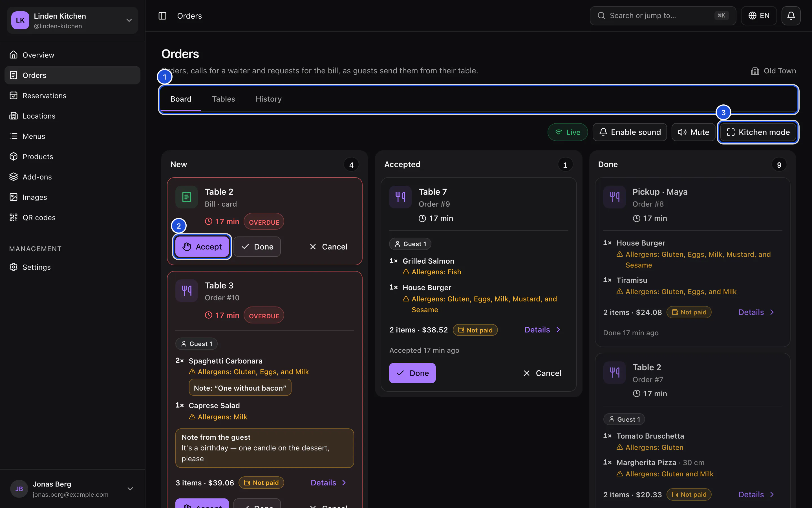This screenshot has height=508, width=812.
Task: Open the EN language selector
Action: click(x=759, y=16)
